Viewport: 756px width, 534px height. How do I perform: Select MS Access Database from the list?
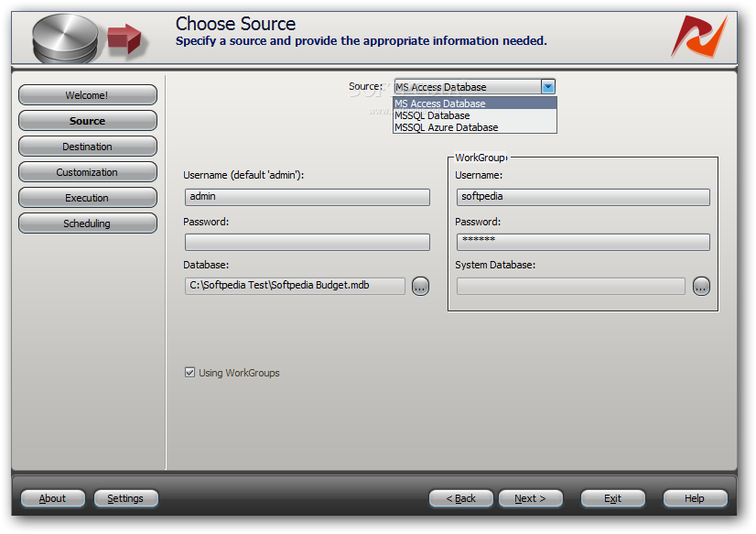pyautogui.click(x=475, y=104)
